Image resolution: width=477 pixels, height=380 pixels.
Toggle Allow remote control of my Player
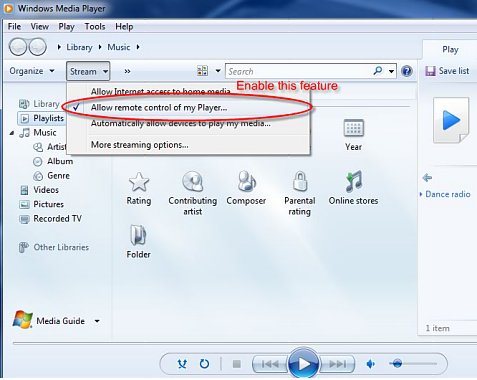[x=188, y=107]
